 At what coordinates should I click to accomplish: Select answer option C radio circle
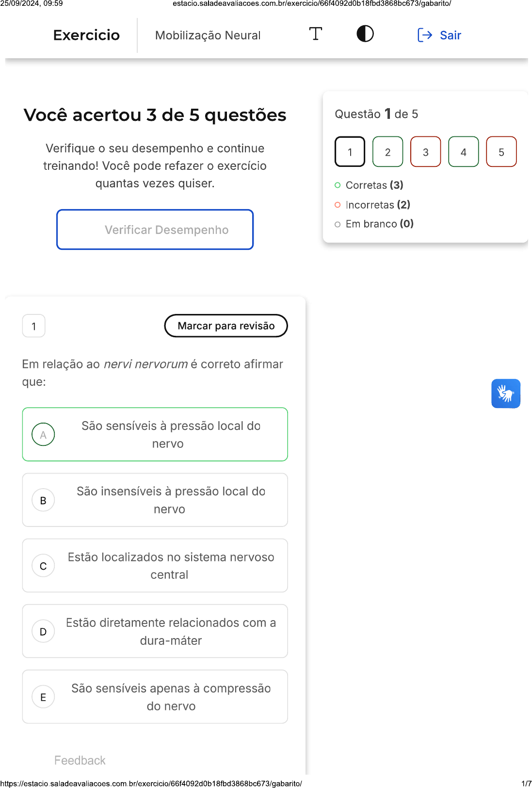(43, 566)
